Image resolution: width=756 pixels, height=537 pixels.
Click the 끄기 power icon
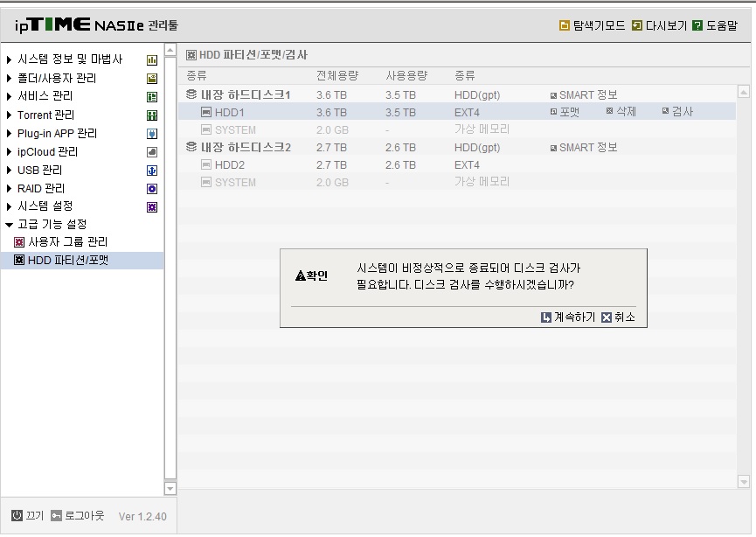point(17,515)
